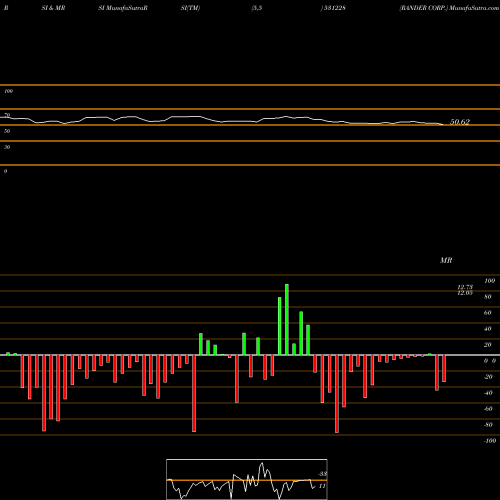Click the tallest green MR bar
Image resolution: width=500 pixels, height=500 pixels.
coord(287,319)
